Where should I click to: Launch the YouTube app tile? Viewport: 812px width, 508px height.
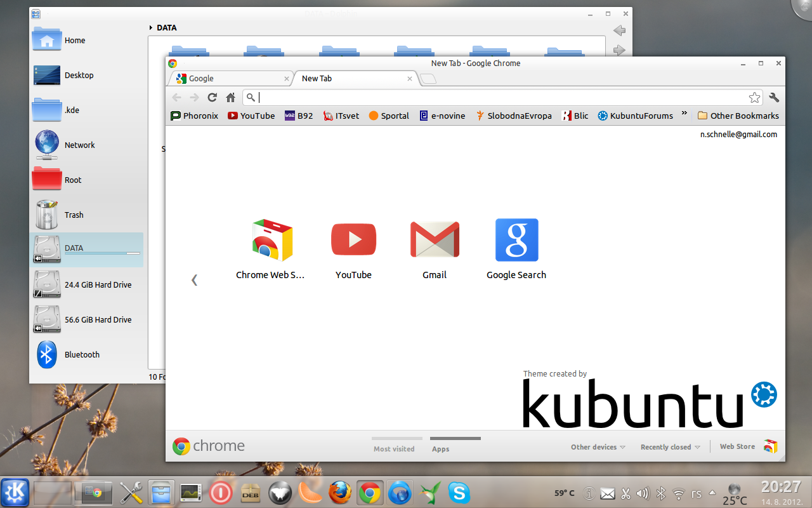point(353,249)
